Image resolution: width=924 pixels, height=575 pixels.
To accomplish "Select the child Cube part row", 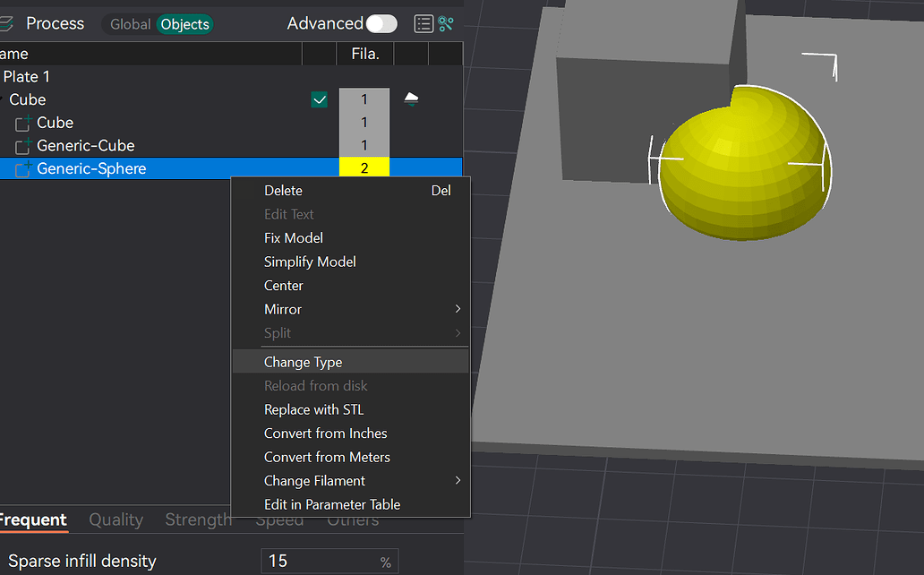I will point(231,123).
